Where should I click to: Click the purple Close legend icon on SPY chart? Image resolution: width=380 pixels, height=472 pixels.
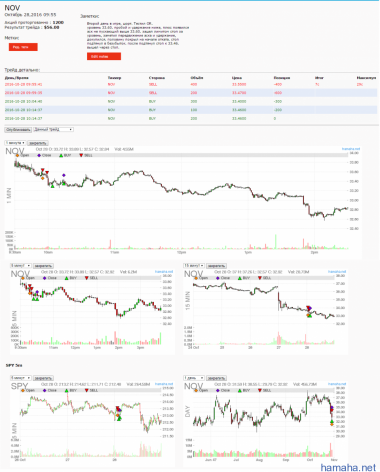click(44, 390)
